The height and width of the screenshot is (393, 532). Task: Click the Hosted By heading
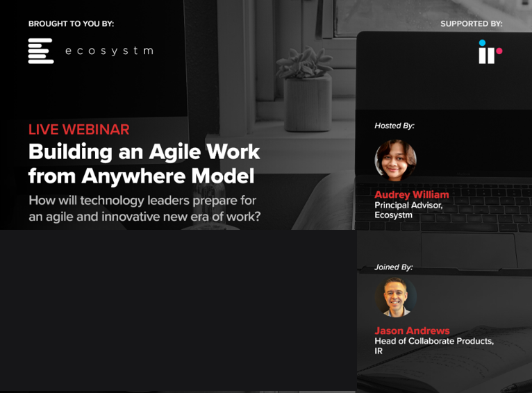click(x=394, y=126)
